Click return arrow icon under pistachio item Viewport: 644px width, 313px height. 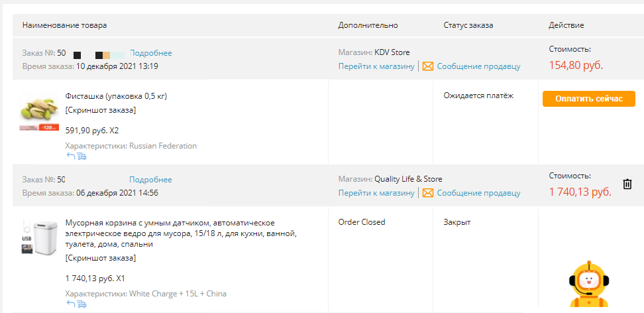click(x=71, y=156)
